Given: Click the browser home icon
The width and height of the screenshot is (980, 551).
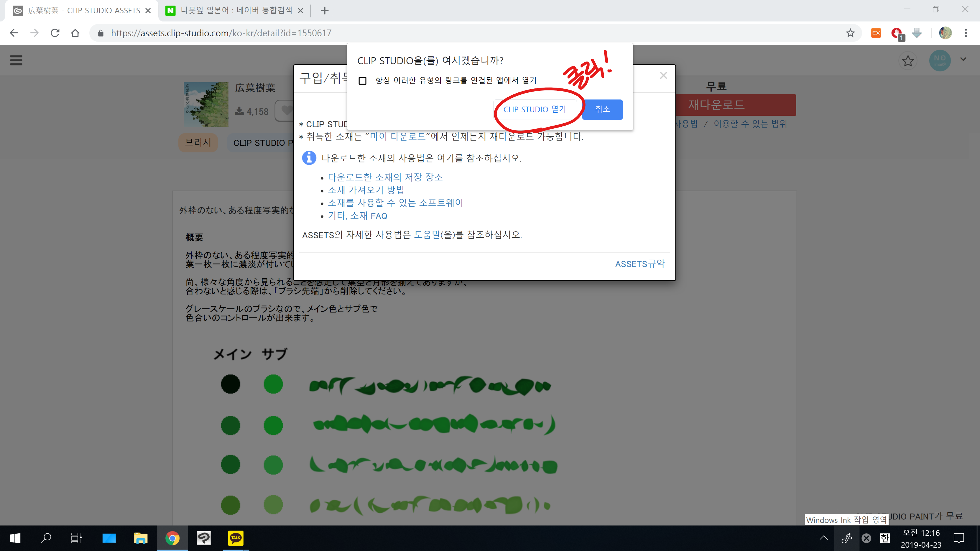Looking at the screenshot, I should (75, 33).
